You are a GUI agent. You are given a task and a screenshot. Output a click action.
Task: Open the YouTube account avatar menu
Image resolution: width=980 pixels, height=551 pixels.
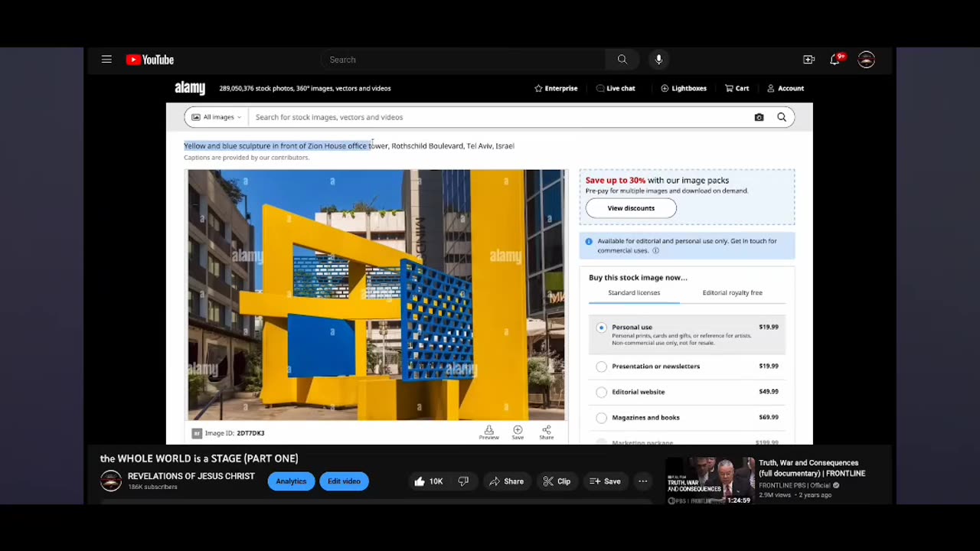866,60
